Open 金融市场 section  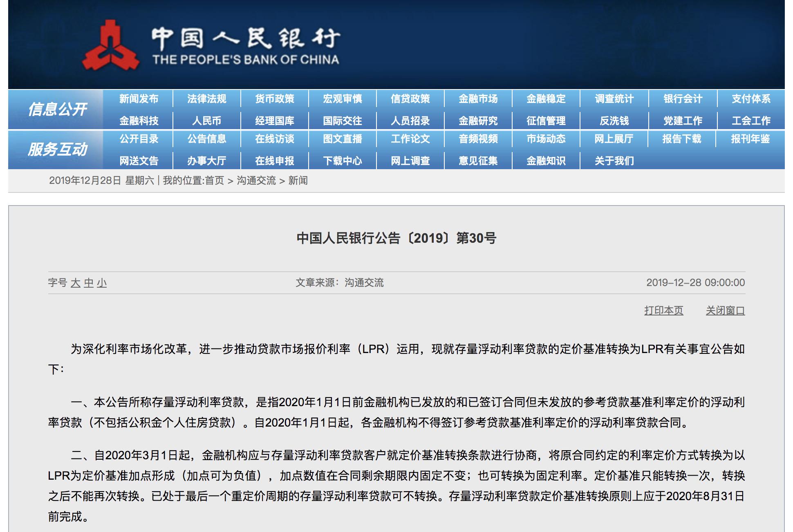(x=478, y=99)
